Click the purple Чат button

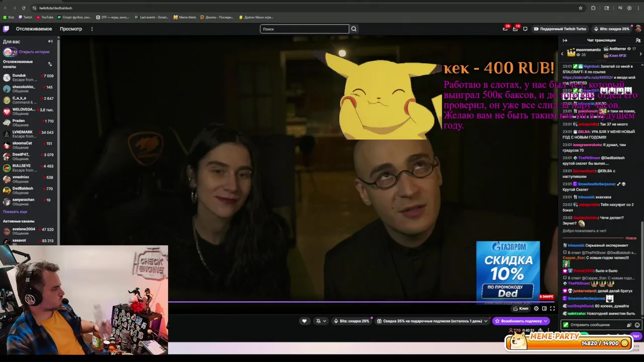(635, 336)
